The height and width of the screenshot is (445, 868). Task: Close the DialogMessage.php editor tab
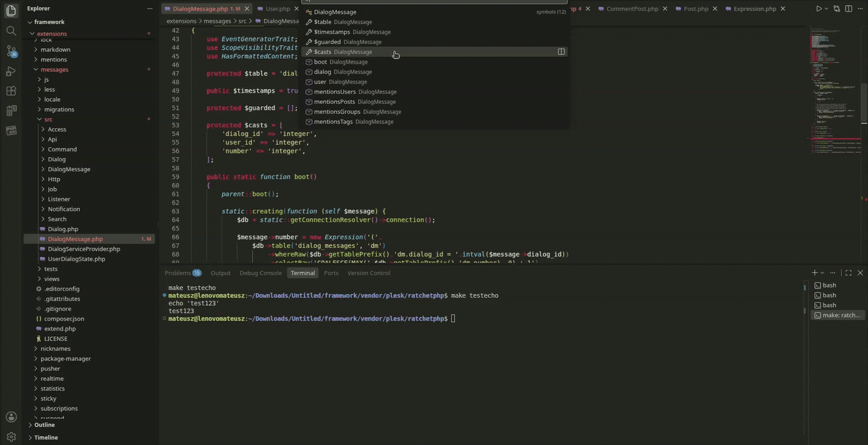pyautogui.click(x=247, y=9)
